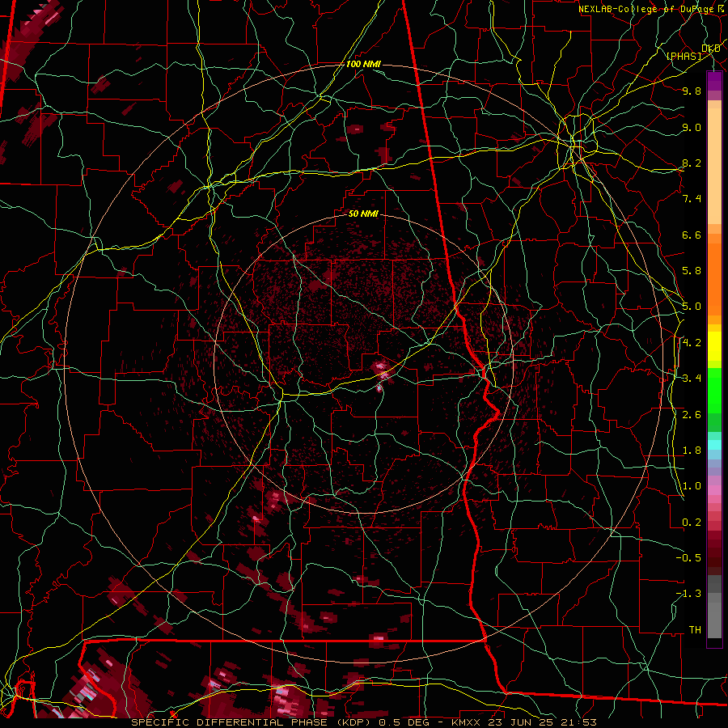Image resolution: width=728 pixels, height=728 pixels.
Task: Click the KMXX station identifier in caption
Action: 467,722
